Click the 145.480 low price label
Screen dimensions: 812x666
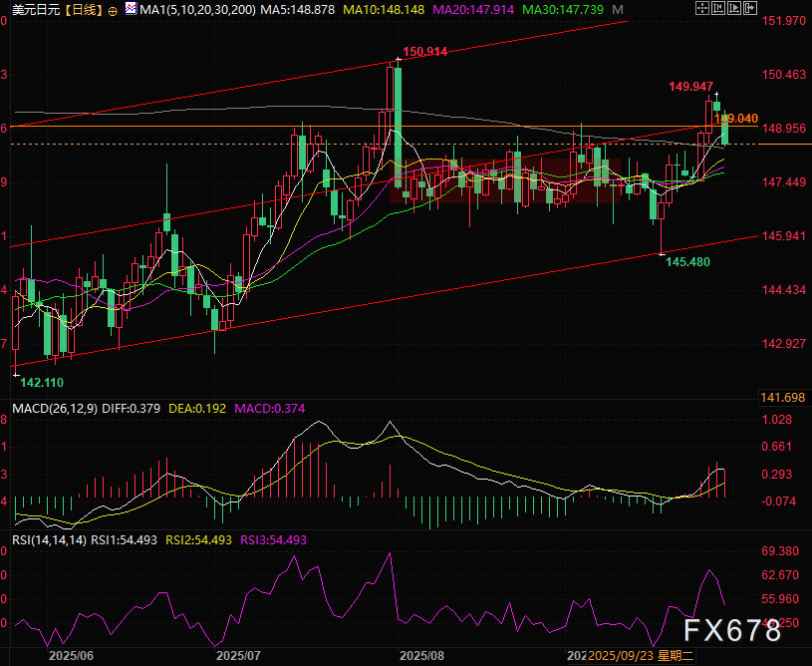pos(686,261)
